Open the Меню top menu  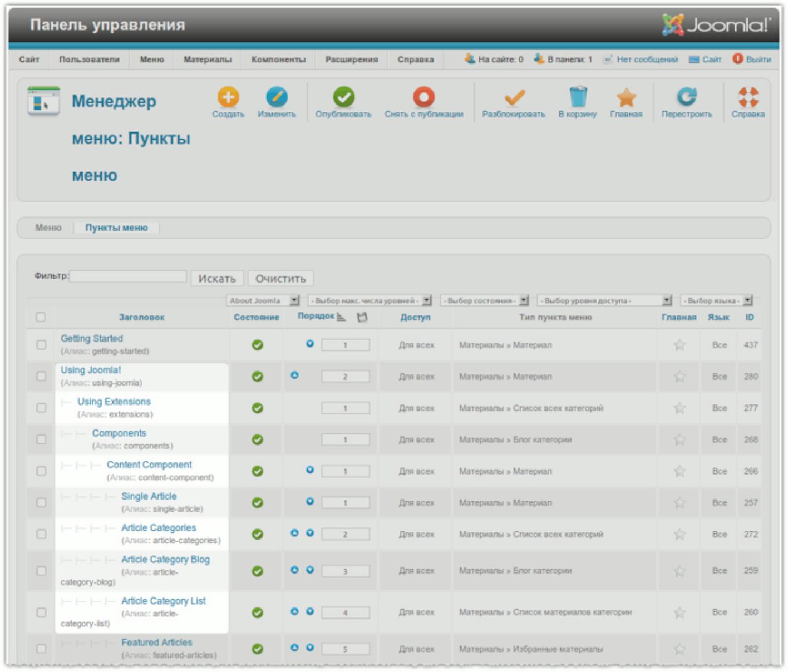pos(152,60)
